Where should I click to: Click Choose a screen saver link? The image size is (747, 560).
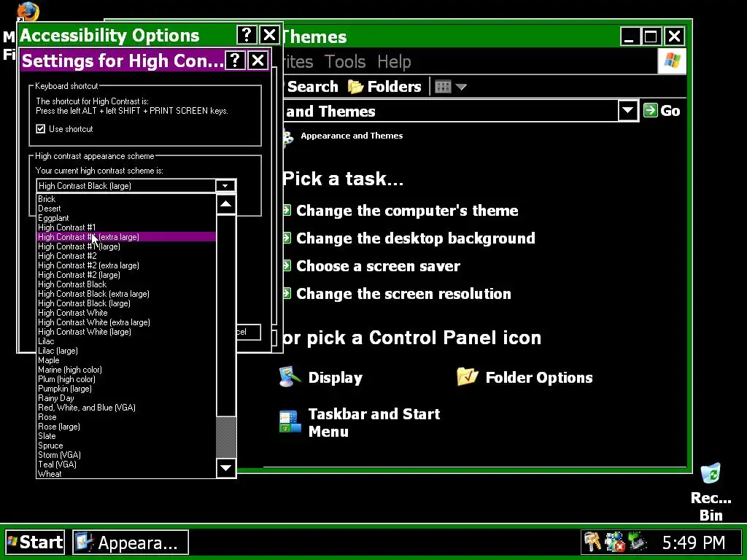click(379, 265)
